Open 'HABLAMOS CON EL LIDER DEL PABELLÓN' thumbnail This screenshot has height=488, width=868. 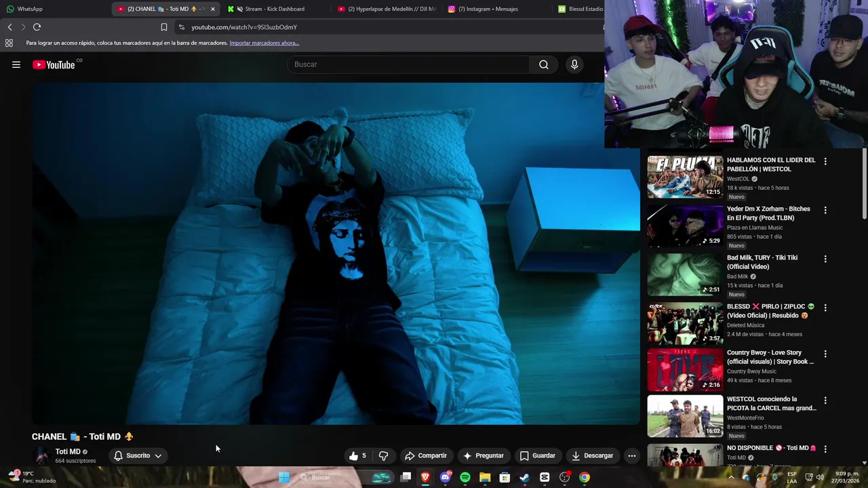tap(685, 177)
